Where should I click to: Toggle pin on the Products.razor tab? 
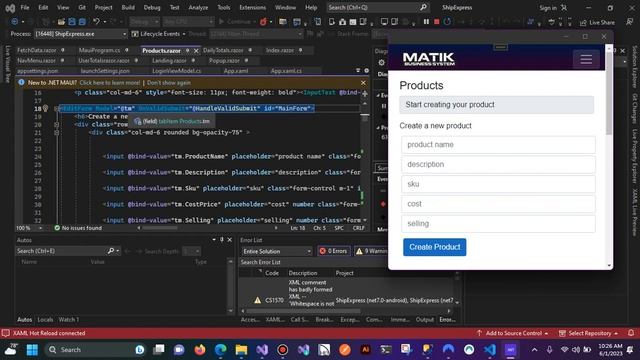tap(187, 50)
